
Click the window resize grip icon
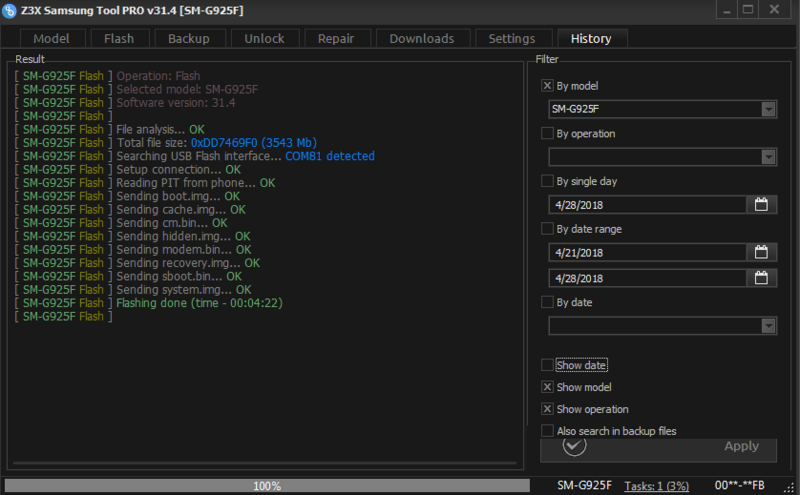(789, 487)
